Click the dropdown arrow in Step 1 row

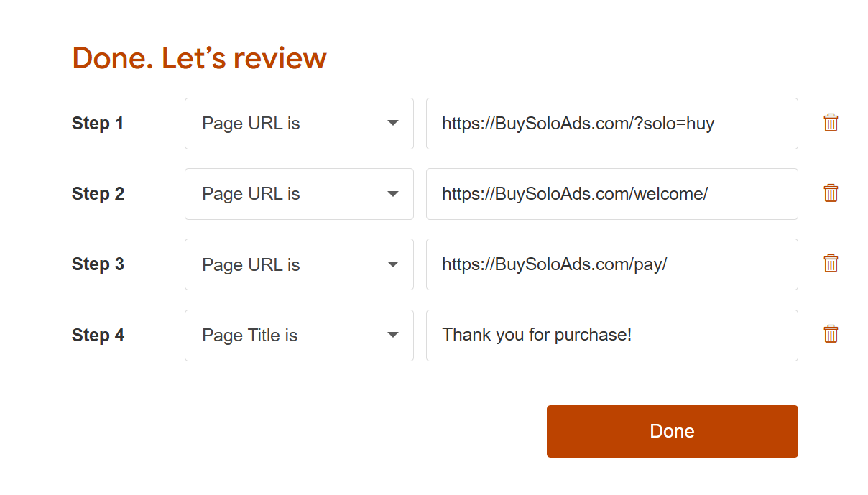pos(392,124)
